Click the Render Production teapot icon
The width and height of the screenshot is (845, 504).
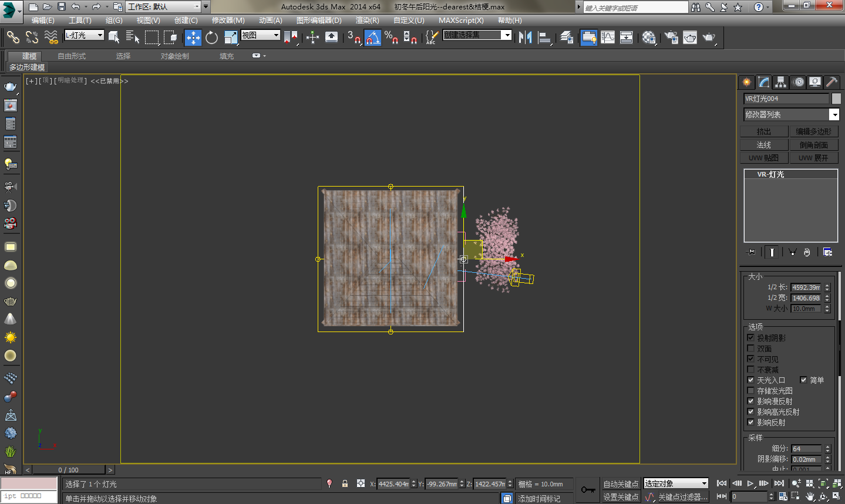click(709, 38)
